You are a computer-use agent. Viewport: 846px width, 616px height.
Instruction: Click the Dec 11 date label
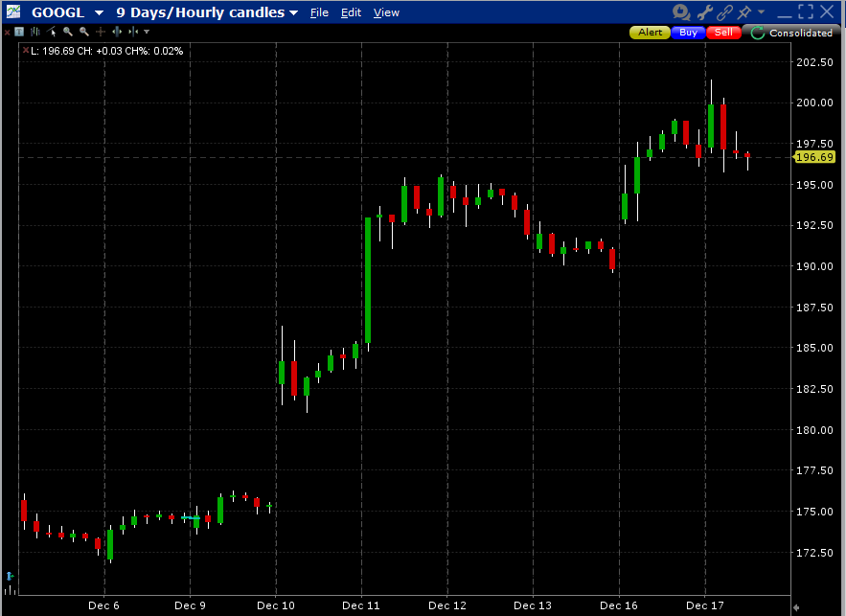tap(361, 605)
